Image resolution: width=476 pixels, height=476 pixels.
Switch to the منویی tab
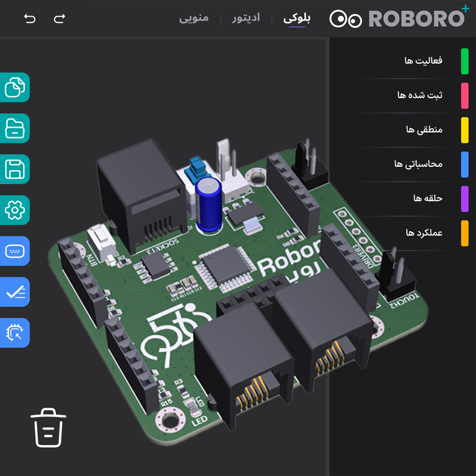(x=194, y=18)
